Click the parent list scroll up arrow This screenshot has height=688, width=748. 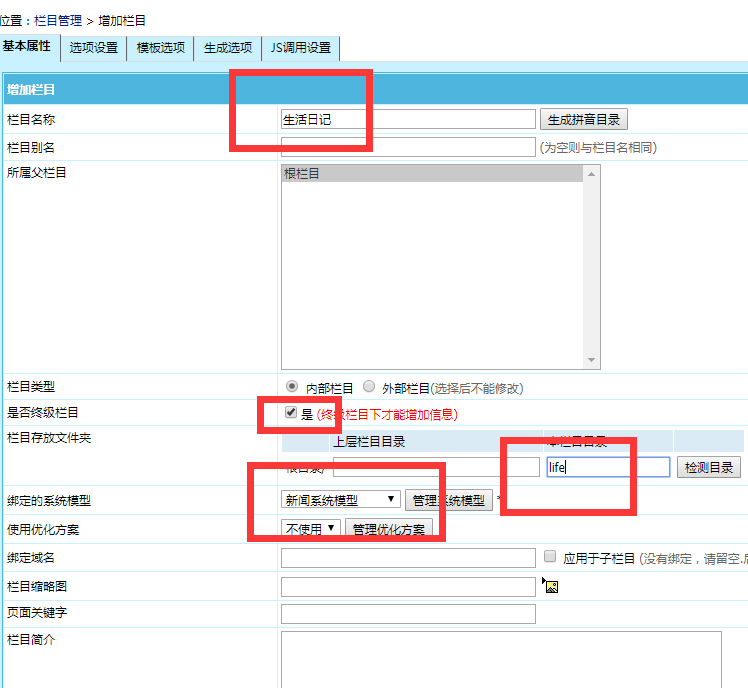pos(592,174)
